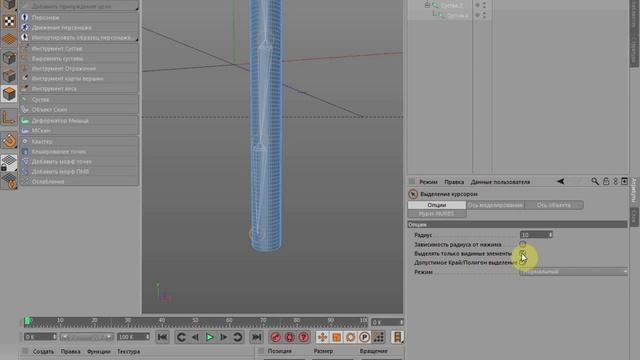640x360 pixels.
Task: Go to the previous key
Action: [182, 337]
